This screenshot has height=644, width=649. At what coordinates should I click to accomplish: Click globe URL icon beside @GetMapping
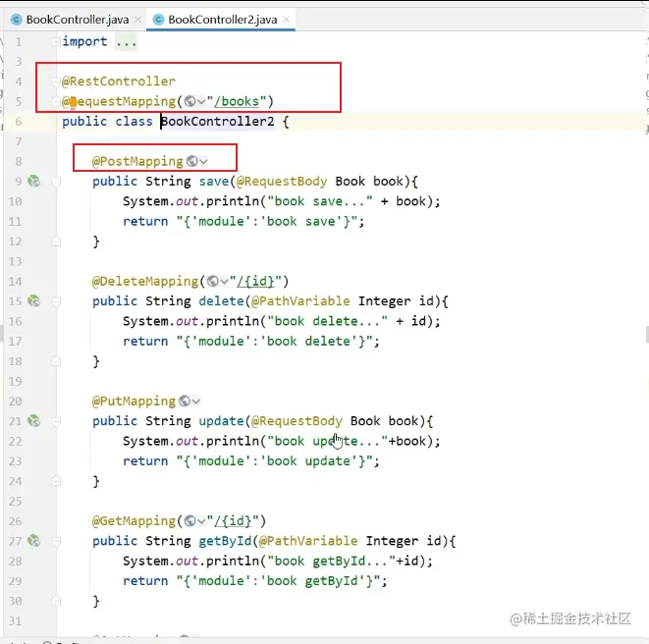[189, 520]
